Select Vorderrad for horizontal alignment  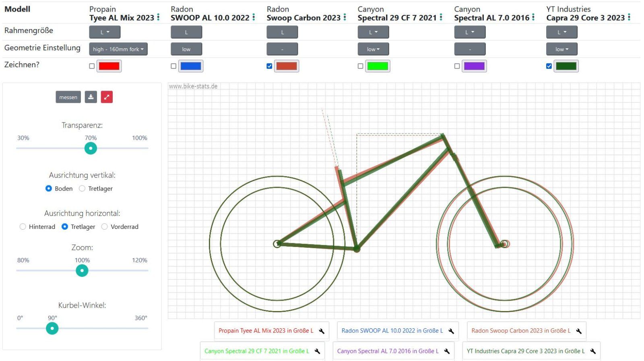[105, 227]
